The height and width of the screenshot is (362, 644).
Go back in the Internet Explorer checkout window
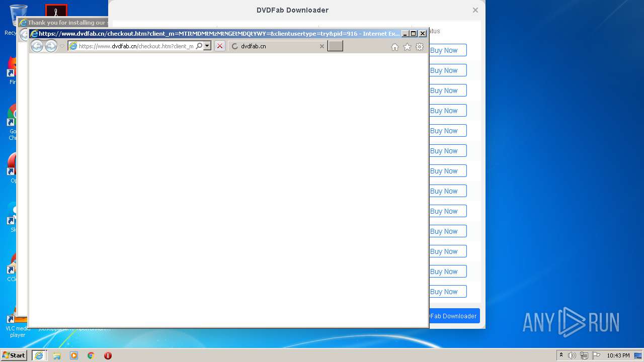[37, 46]
